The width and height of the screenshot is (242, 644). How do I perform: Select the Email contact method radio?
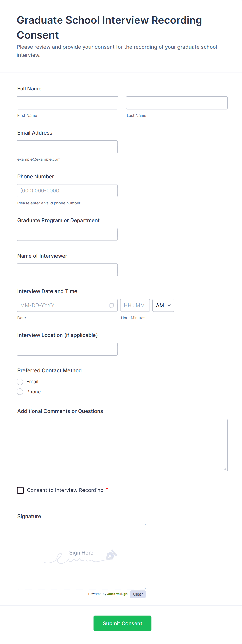click(x=20, y=382)
